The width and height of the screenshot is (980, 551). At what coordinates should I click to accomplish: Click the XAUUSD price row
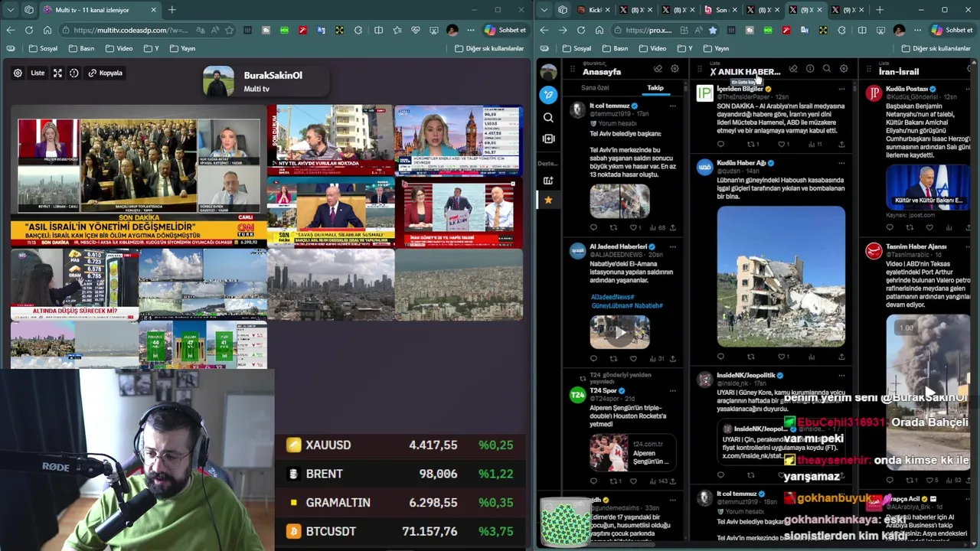pyautogui.click(x=400, y=445)
